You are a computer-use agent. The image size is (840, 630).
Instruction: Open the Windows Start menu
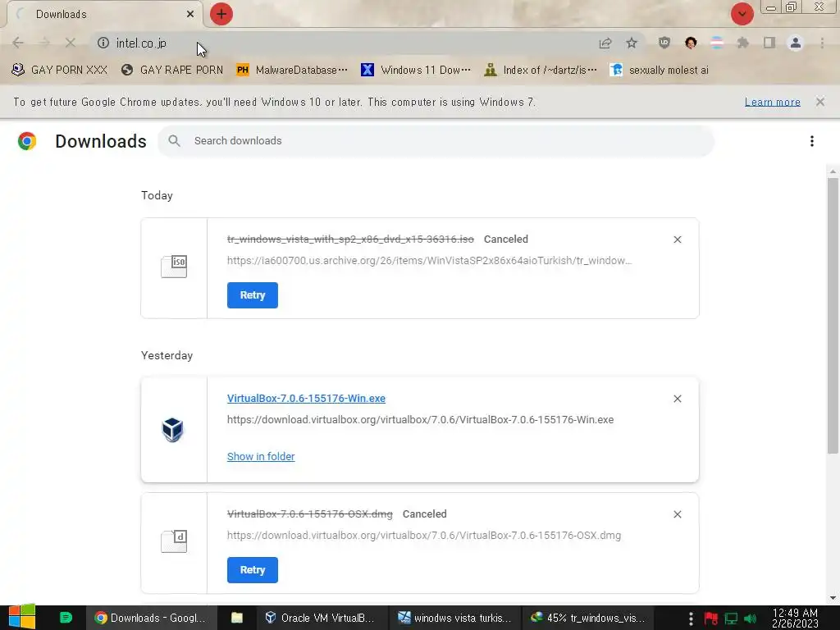click(22, 617)
